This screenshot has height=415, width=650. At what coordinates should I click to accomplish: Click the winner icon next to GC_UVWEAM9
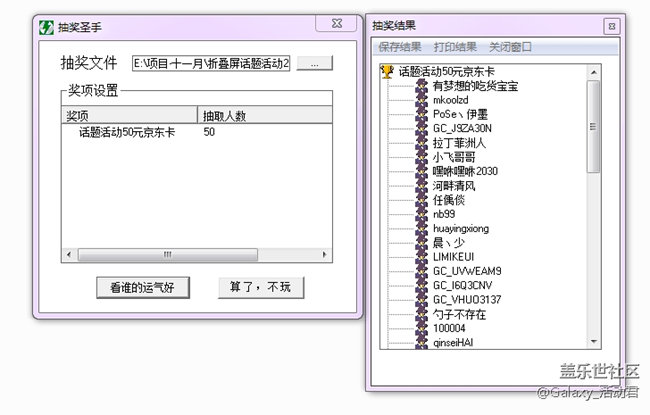coord(422,271)
